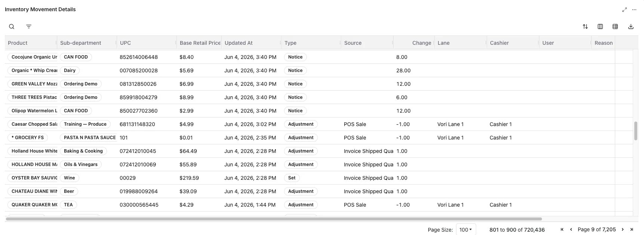Download the inventory movement data

[631, 26]
